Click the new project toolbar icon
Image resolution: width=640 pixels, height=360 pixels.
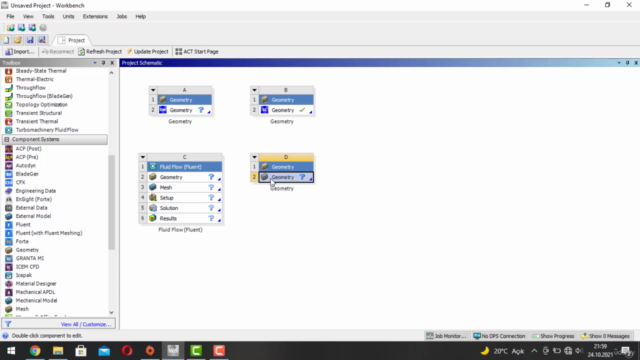(x=6, y=40)
